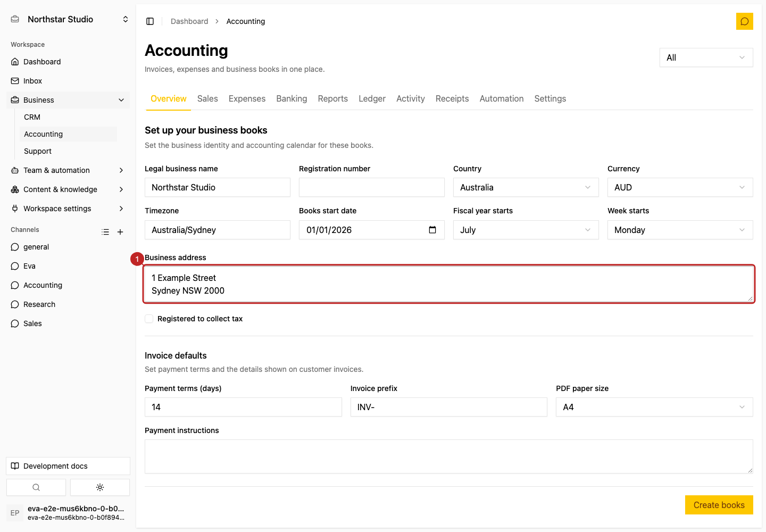Go to Dashboard breadcrumb link
Screen dimensions: 766x532
coord(189,21)
